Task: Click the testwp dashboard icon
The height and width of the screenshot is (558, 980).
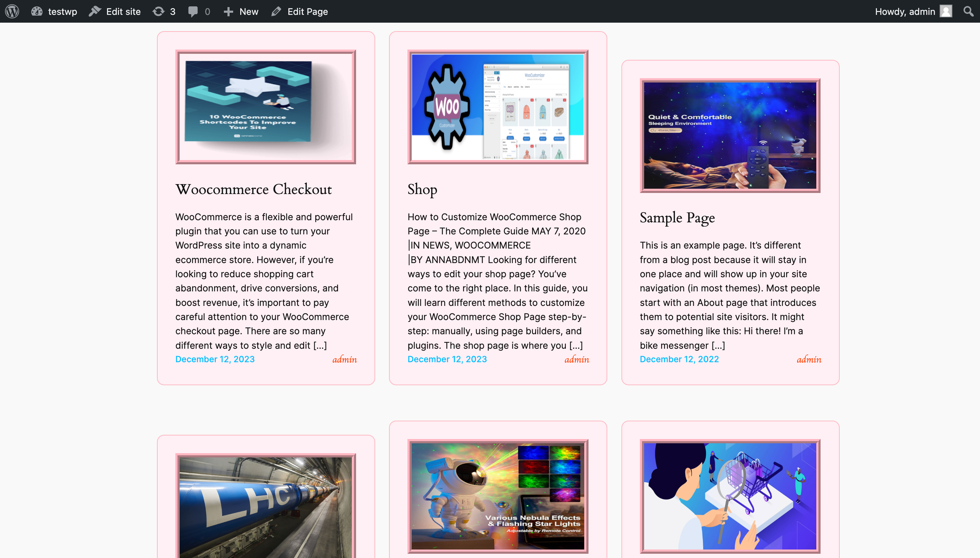Action: coord(37,11)
